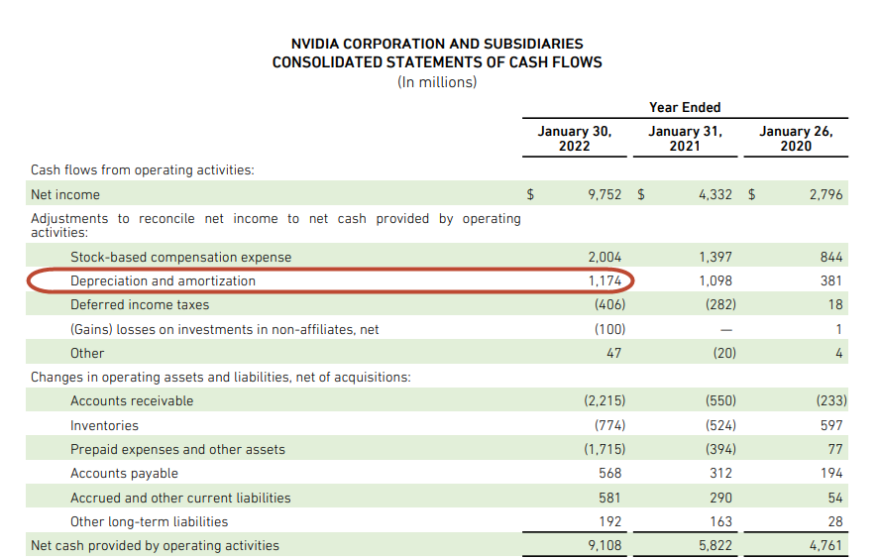Screen dimensions: 880x558
Task: Click the January 31, 2021 column header
Action: pyautogui.click(x=685, y=138)
